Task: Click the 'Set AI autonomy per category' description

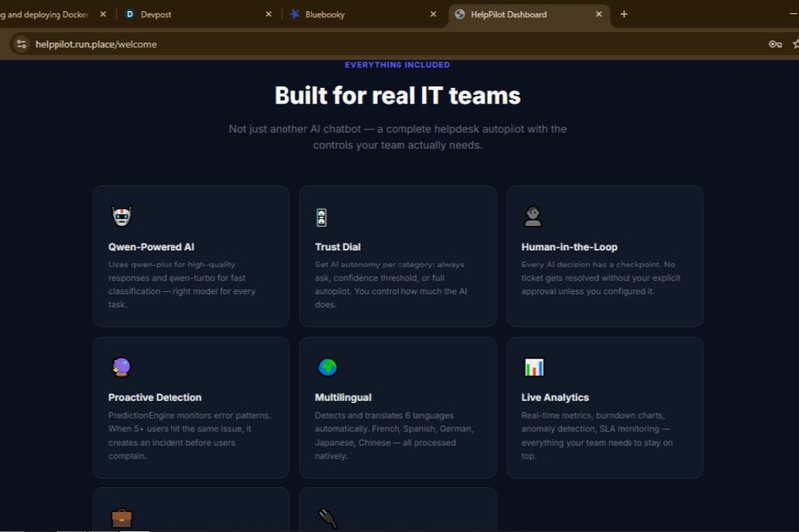Action: click(x=391, y=284)
